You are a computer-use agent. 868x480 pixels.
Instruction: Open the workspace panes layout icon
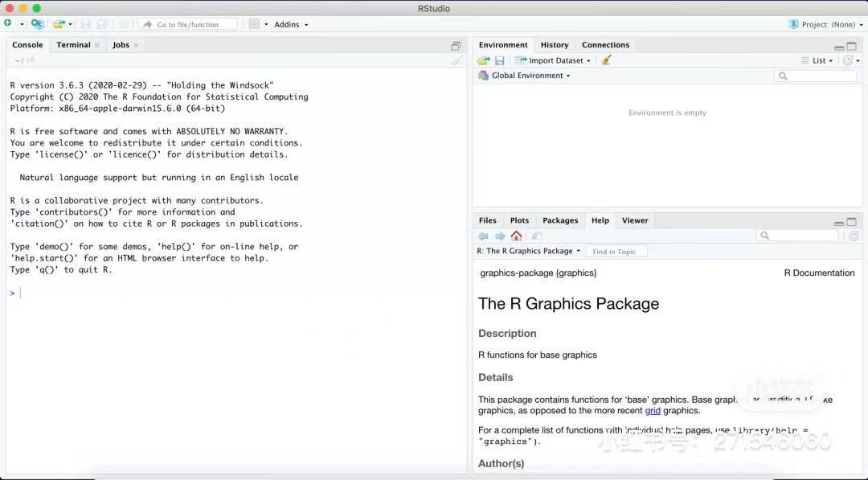(x=254, y=24)
